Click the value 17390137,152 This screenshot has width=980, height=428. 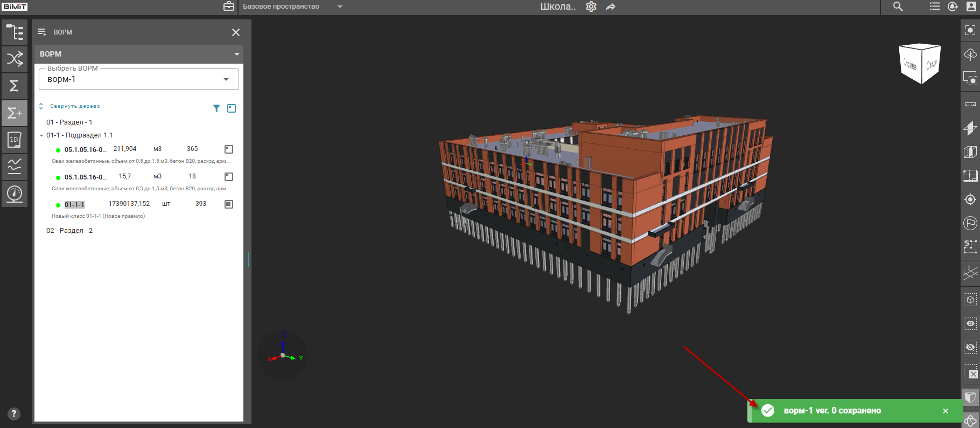tap(129, 204)
